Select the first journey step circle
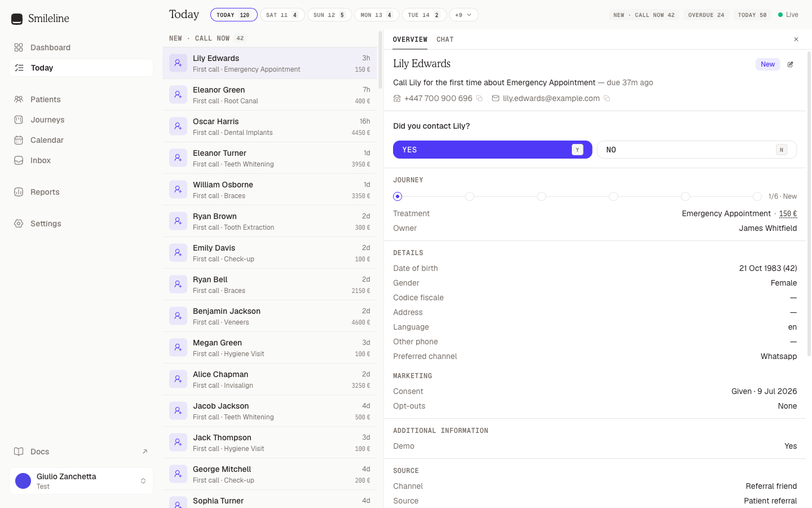 (x=398, y=196)
